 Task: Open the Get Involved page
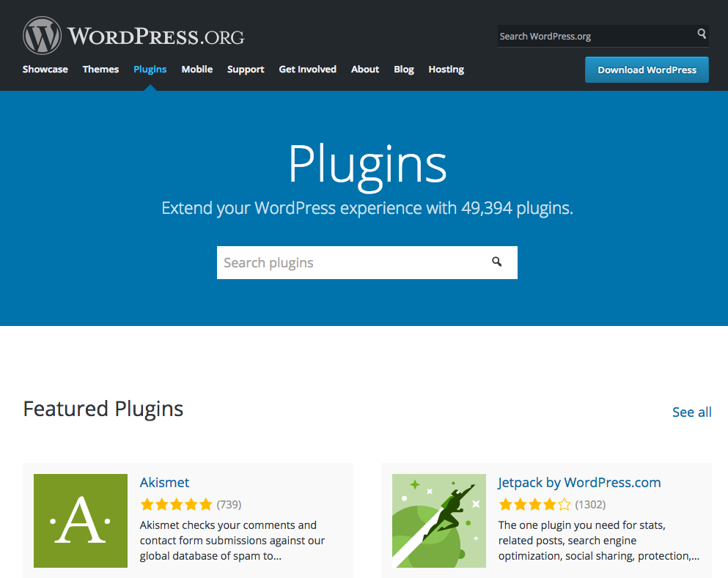point(307,69)
